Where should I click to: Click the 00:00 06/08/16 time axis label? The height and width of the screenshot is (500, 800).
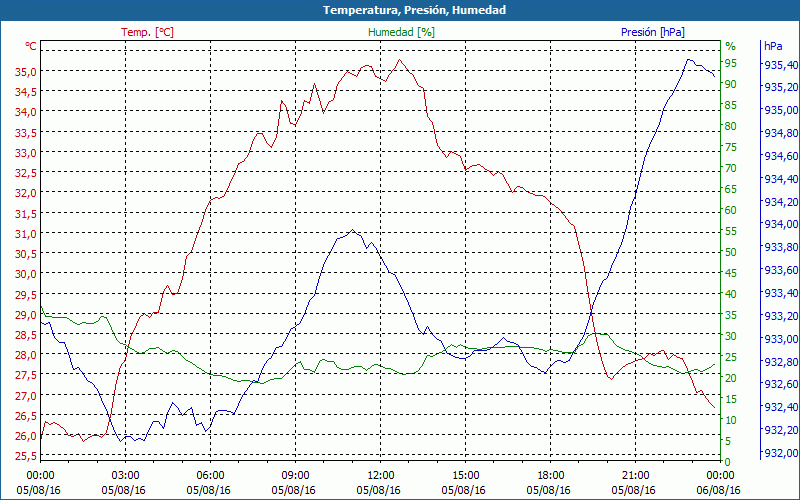tap(718, 483)
